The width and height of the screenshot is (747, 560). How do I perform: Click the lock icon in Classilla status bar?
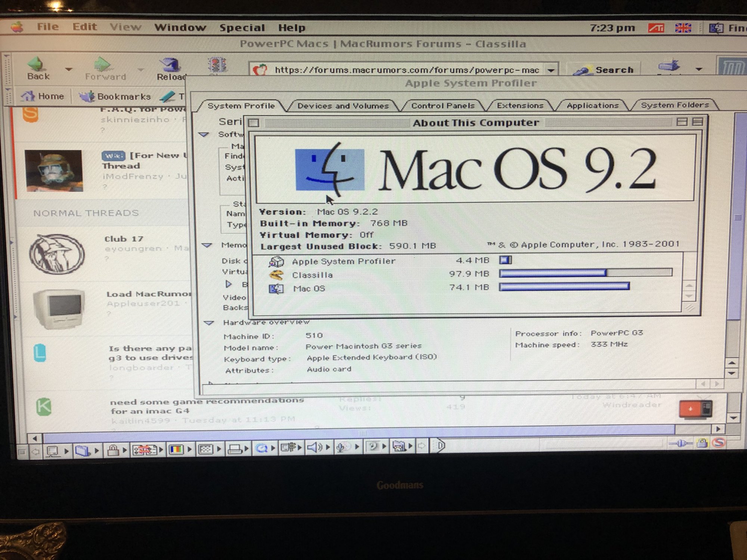(703, 443)
